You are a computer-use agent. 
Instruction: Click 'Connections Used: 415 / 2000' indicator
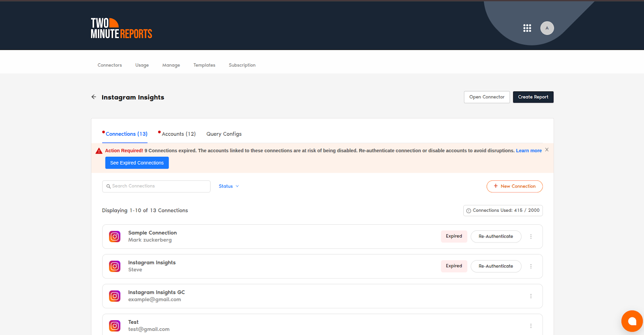pyautogui.click(x=503, y=211)
